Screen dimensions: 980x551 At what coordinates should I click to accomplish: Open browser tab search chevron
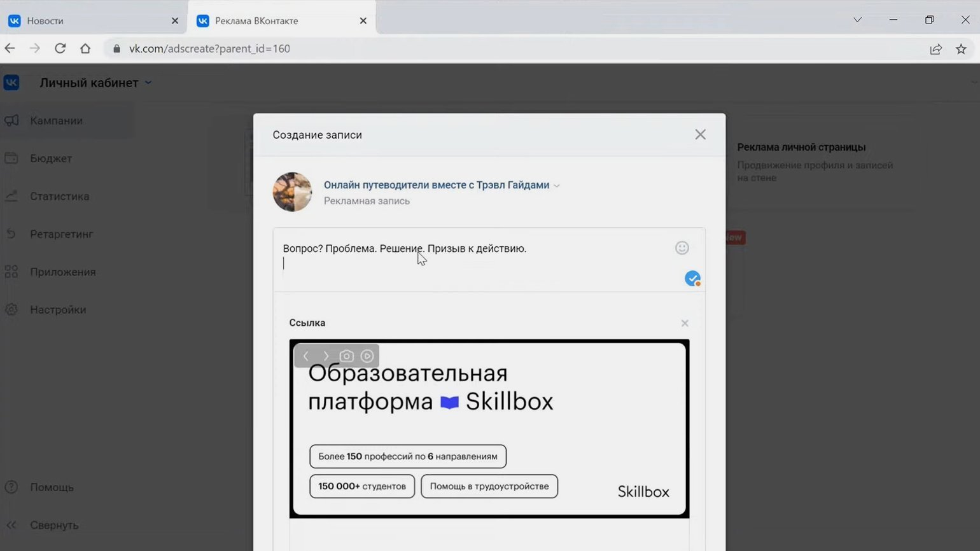857,20
